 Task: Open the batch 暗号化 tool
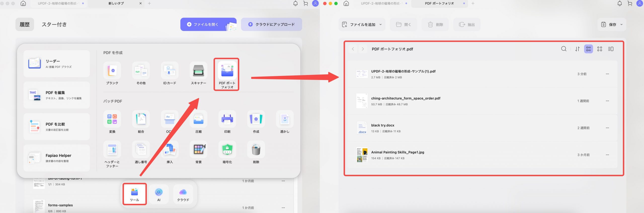(x=227, y=149)
